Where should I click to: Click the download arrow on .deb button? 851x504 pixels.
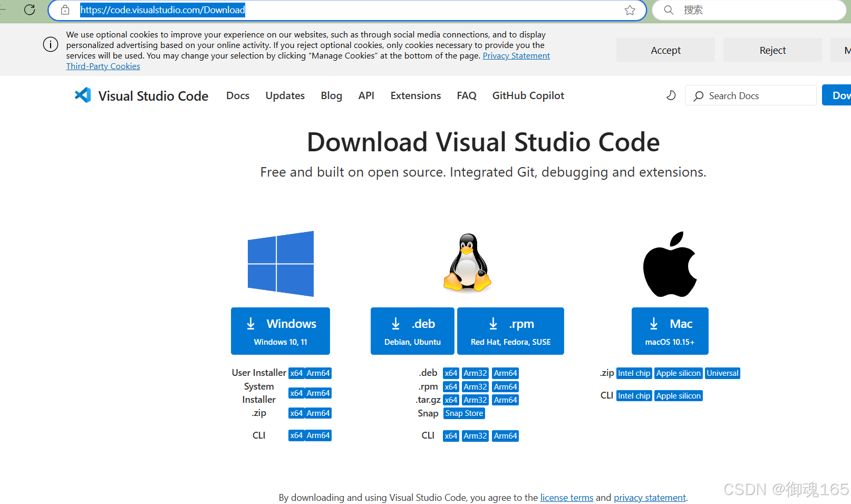click(x=395, y=324)
